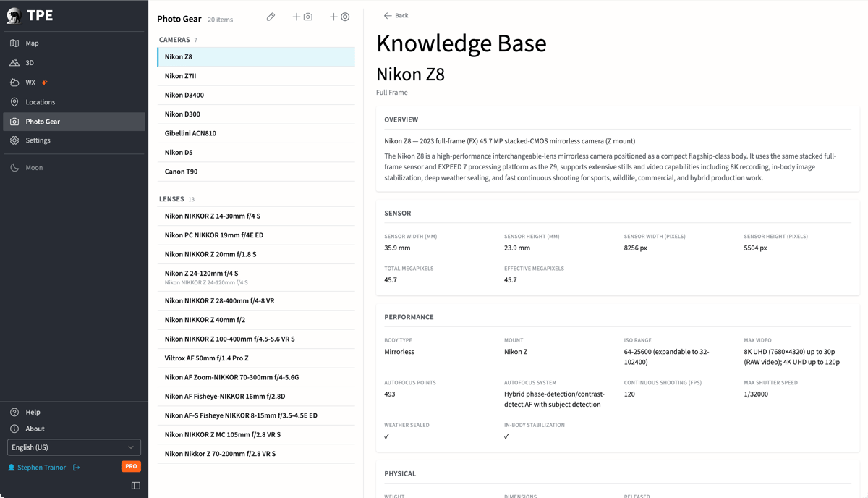Select AF-S Fisheye NIKKOR 8-15mm lens
Image resolution: width=868 pixels, height=498 pixels.
coord(256,415)
